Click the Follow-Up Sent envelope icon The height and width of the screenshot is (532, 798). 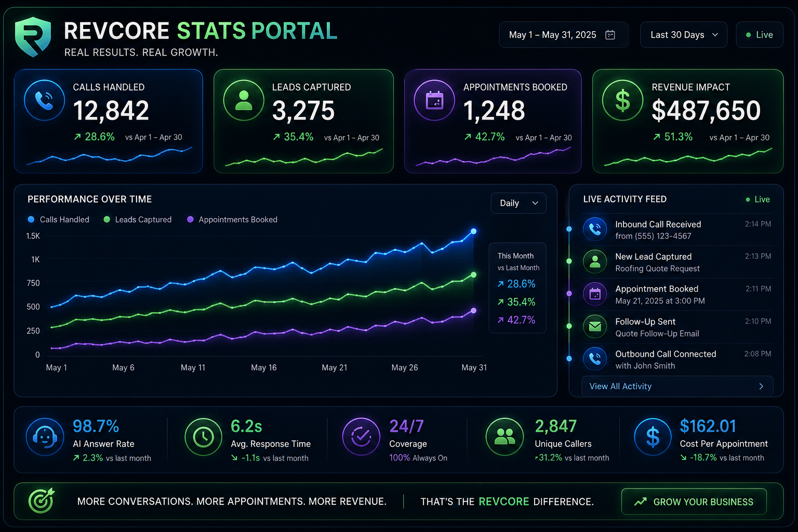[595, 327]
